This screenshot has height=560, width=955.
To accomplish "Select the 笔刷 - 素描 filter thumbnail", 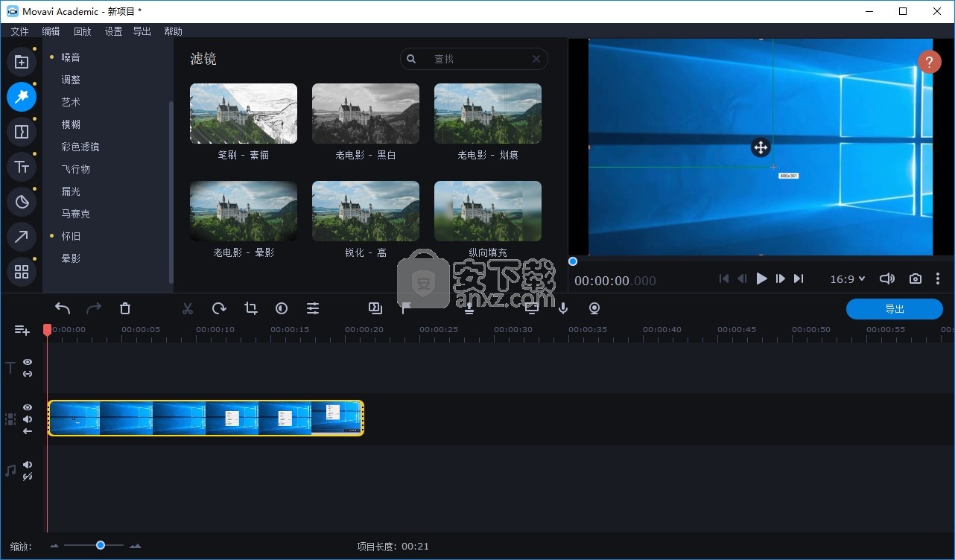I will pyautogui.click(x=244, y=113).
